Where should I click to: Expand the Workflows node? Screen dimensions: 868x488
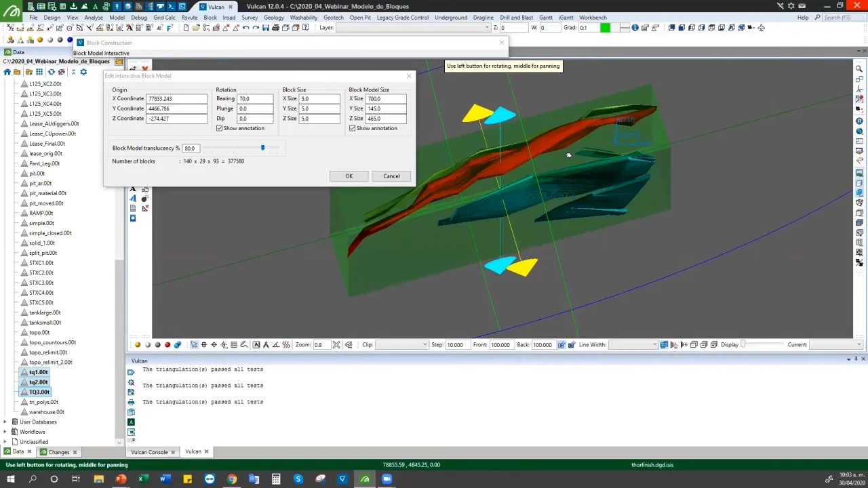(5, 432)
